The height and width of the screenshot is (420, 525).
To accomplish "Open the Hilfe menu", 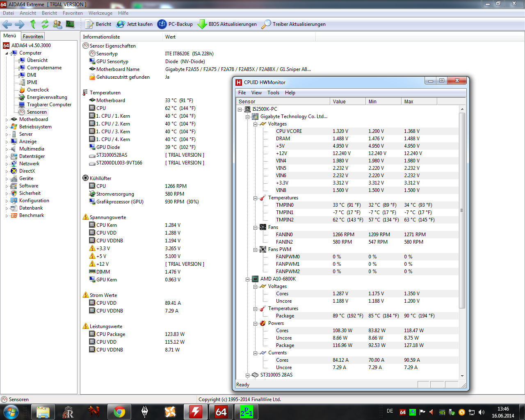I will click(x=123, y=13).
